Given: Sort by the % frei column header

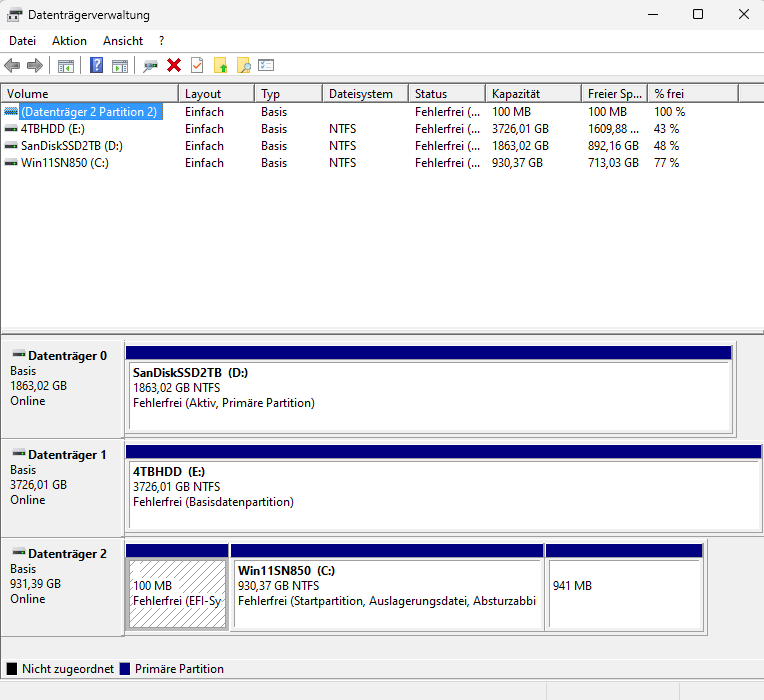Looking at the screenshot, I should coord(693,94).
